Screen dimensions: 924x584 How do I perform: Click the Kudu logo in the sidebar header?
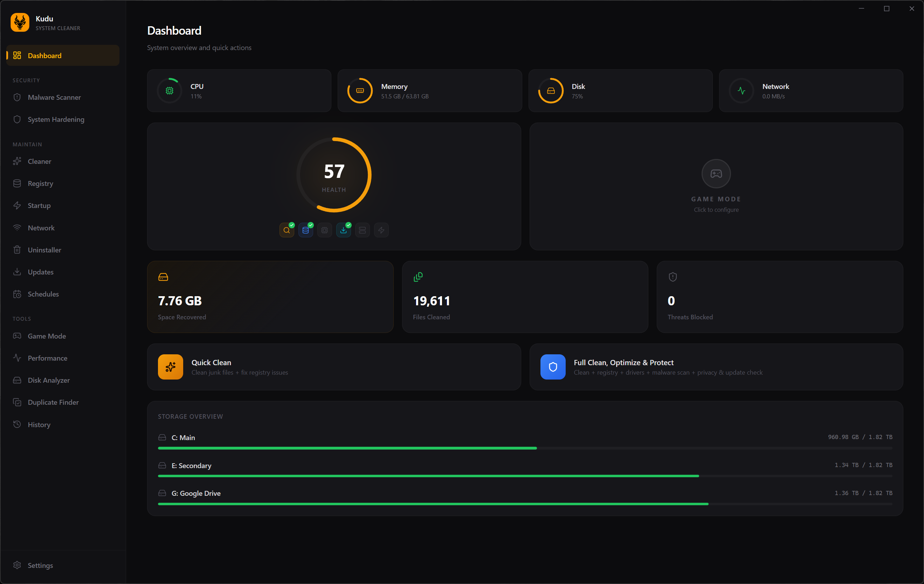[x=20, y=23]
